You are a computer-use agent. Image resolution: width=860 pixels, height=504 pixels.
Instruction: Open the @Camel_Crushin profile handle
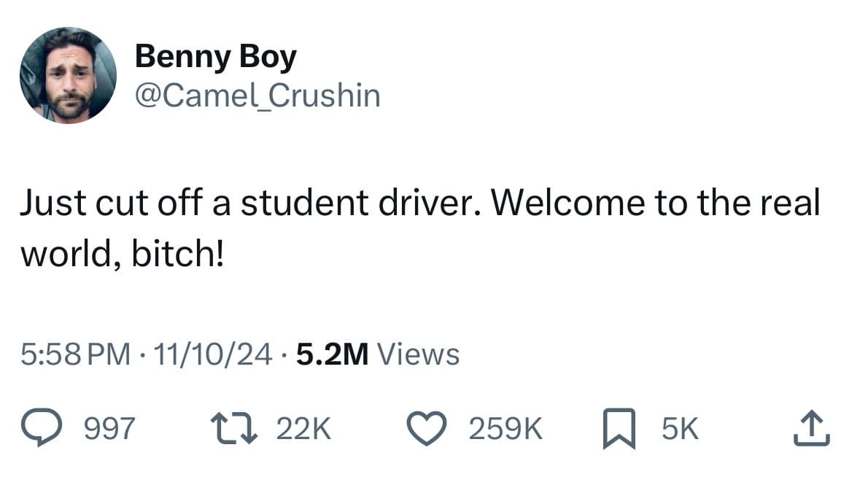257,93
